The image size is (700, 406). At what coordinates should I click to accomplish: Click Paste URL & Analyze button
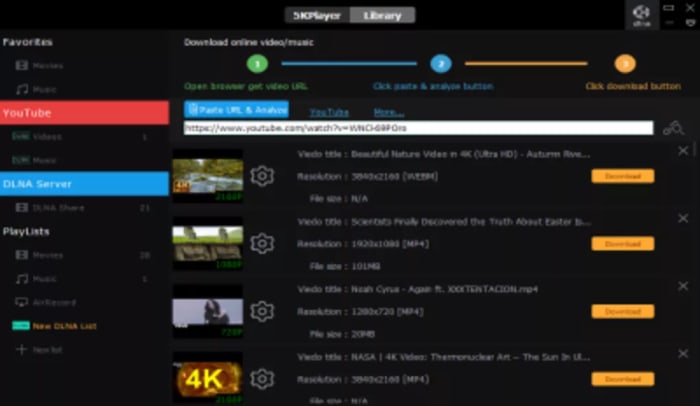[237, 110]
